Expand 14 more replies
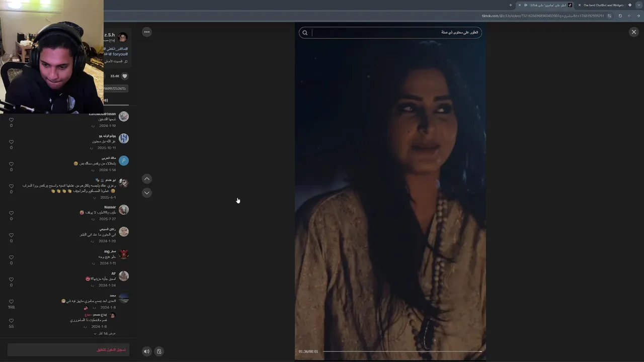Image resolution: width=644 pixels, height=362 pixels. [105, 333]
